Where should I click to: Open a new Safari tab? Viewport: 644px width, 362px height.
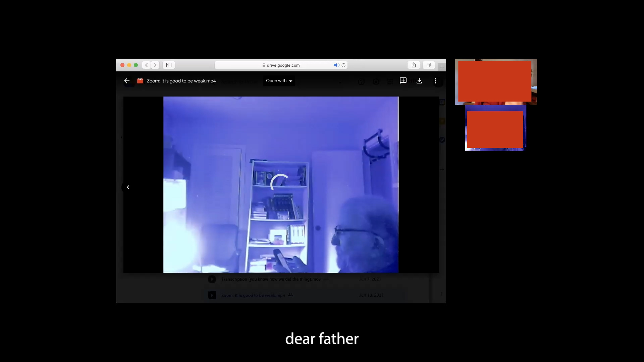coord(442,67)
